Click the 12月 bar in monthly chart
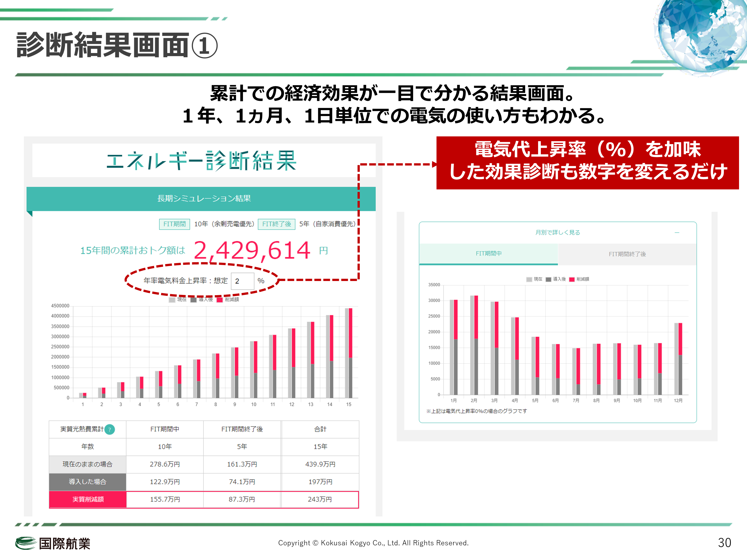 pos(678,359)
